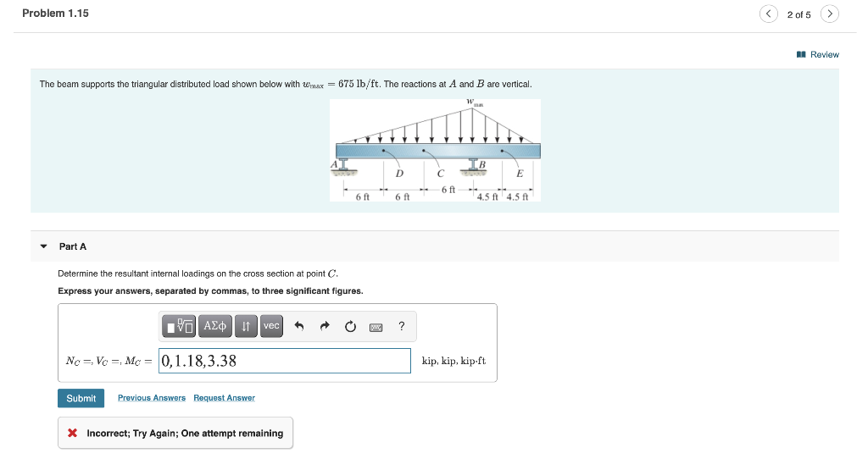This screenshot has width=868, height=470.
Task: Click the Review book icon
Action: [x=801, y=54]
